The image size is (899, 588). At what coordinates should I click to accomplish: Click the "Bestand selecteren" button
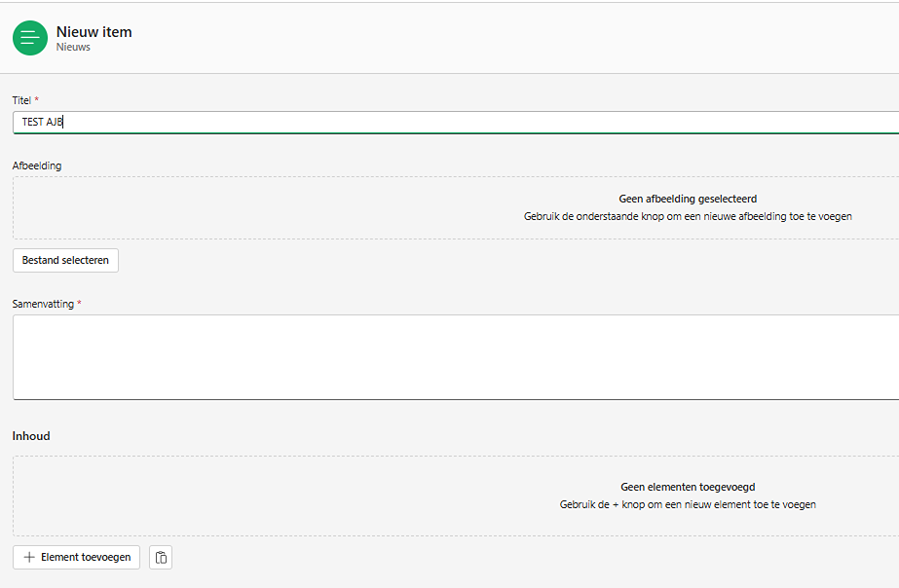(x=65, y=260)
